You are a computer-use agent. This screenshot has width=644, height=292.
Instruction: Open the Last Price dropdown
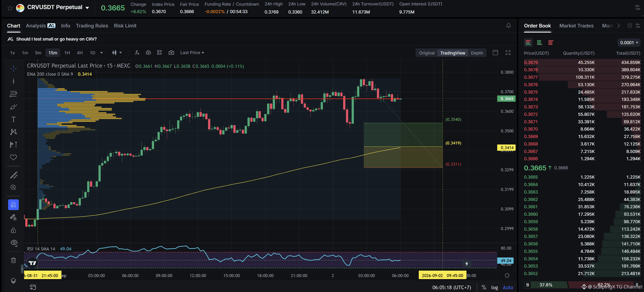pyautogui.click(x=192, y=53)
